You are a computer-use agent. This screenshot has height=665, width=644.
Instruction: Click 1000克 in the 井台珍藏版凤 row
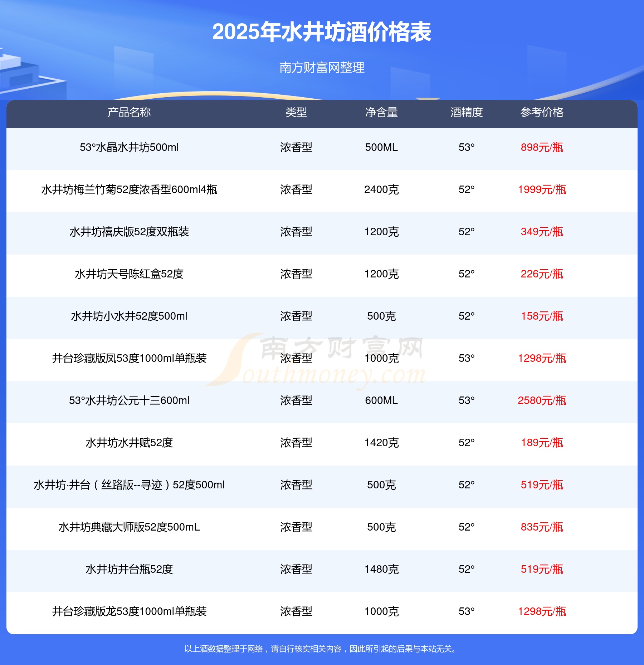point(381,358)
